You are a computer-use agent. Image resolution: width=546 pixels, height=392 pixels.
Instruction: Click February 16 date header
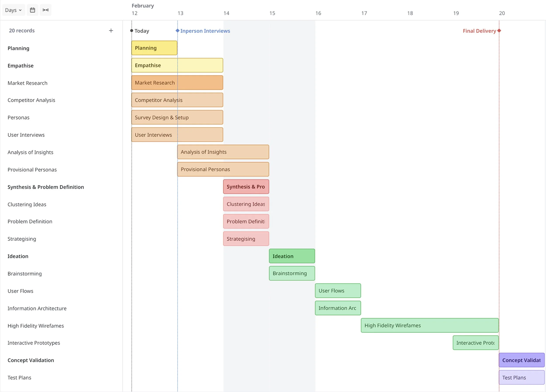pos(318,13)
